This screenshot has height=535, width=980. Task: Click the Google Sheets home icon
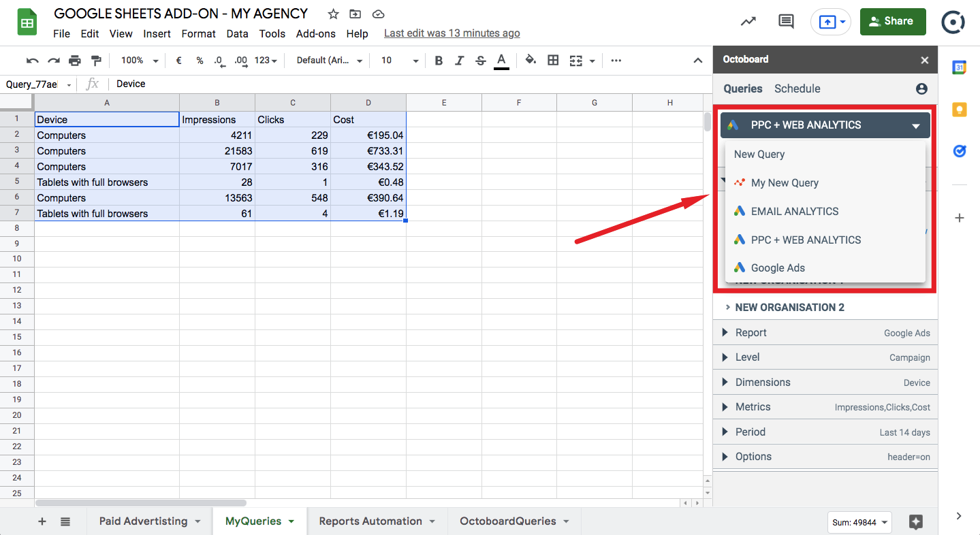tap(27, 22)
